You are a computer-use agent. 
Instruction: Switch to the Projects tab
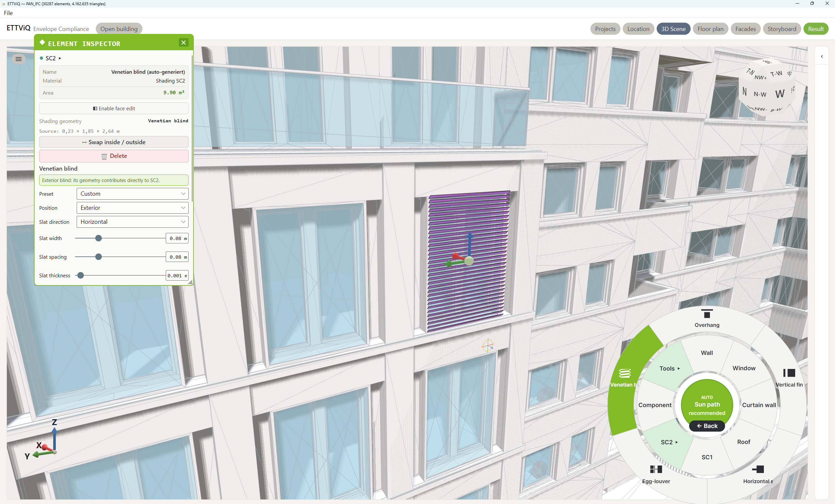[605, 29]
